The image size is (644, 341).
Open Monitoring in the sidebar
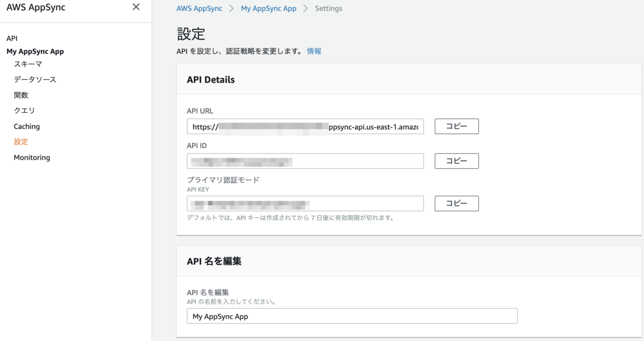point(32,158)
